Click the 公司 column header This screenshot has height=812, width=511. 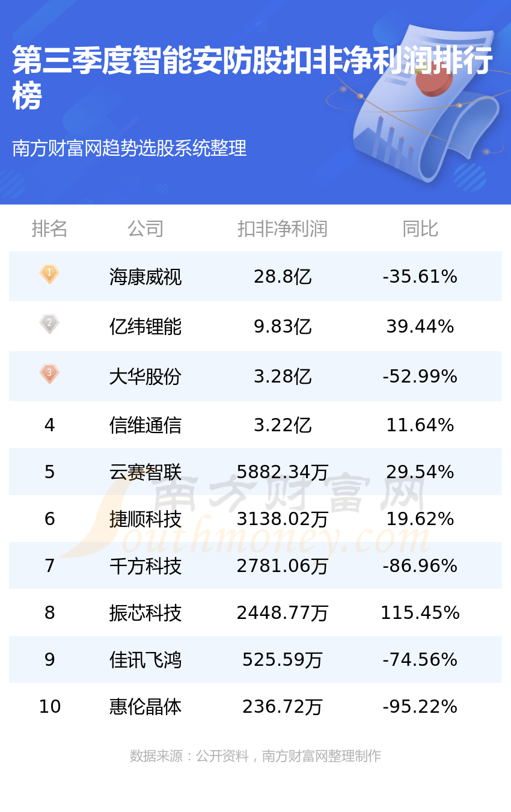click(145, 229)
